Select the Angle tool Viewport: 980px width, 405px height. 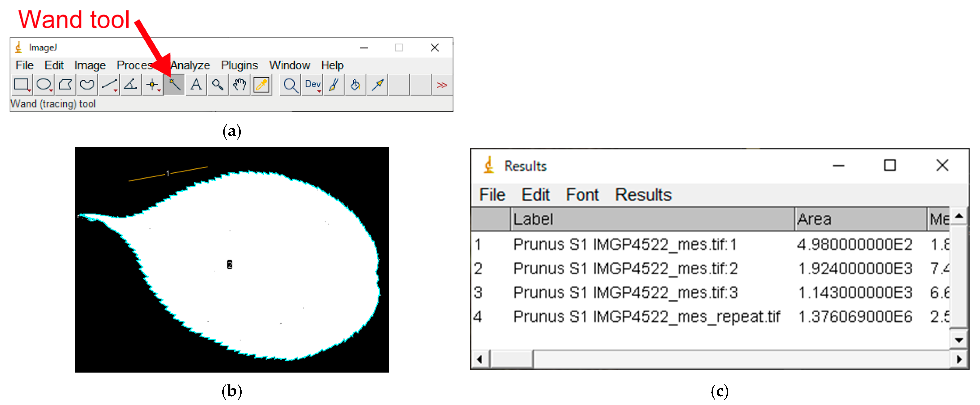(130, 85)
